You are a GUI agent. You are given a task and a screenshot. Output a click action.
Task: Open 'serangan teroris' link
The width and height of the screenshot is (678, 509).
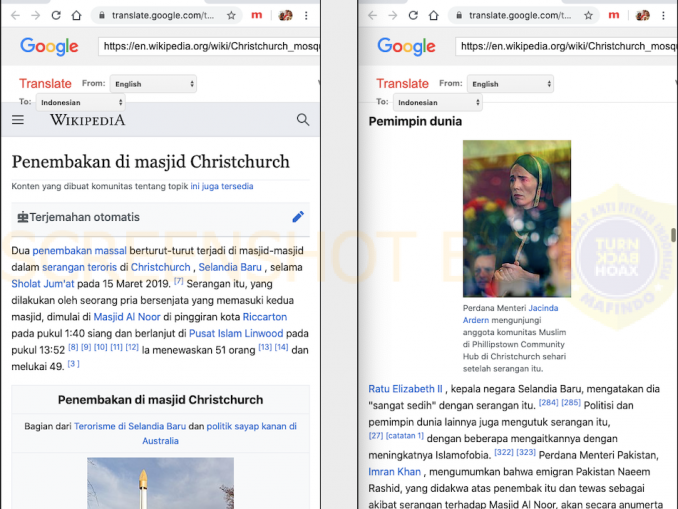click(x=80, y=267)
